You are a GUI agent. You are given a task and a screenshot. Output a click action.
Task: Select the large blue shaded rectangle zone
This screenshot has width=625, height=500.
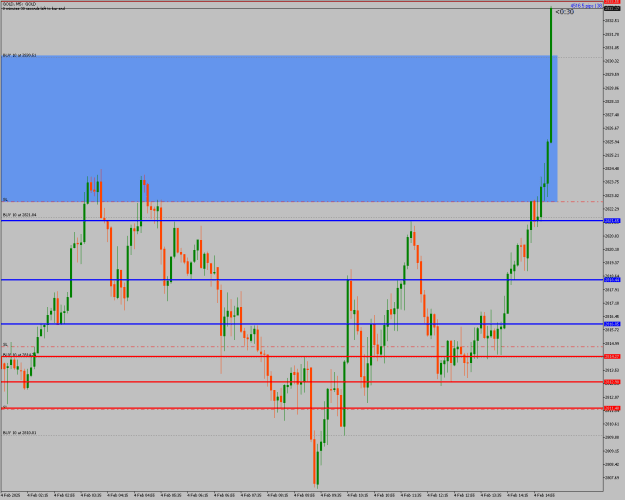pyautogui.click(x=279, y=128)
